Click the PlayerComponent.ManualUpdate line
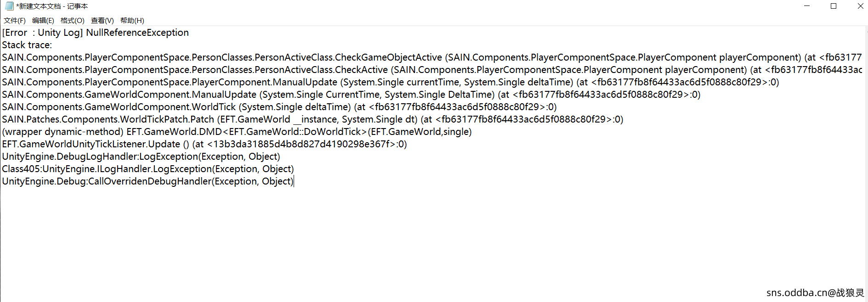The width and height of the screenshot is (868, 302). [391, 82]
